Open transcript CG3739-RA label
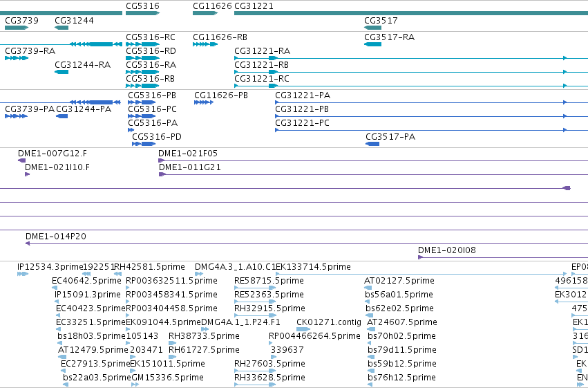This screenshot has width=588, height=388. tap(30, 51)
